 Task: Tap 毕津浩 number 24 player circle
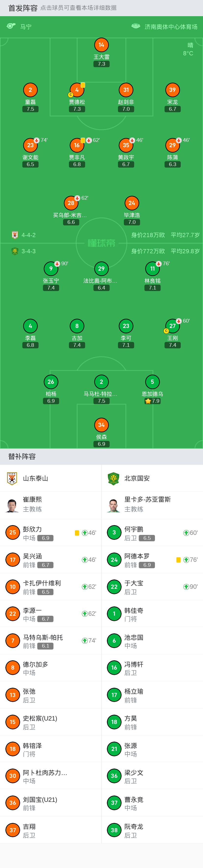coord(131,203)
